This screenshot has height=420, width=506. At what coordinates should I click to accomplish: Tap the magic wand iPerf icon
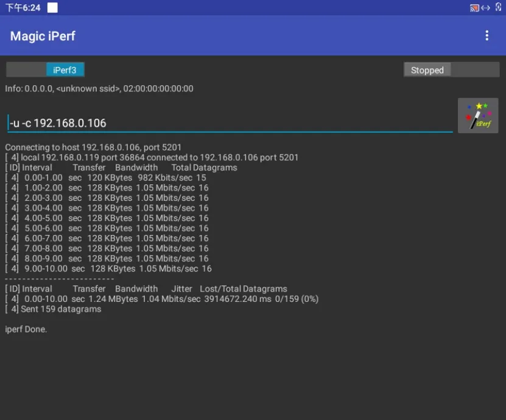click(478, 116)
